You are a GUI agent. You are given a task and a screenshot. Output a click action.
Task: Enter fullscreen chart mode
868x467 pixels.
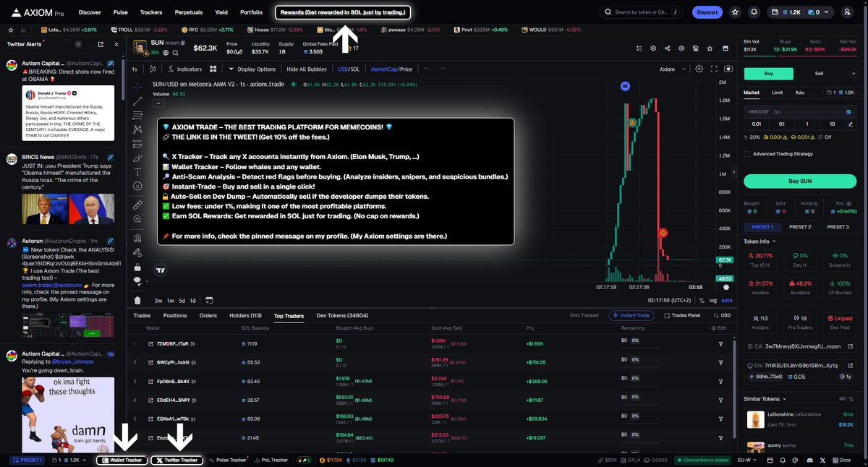click(714, 69)
